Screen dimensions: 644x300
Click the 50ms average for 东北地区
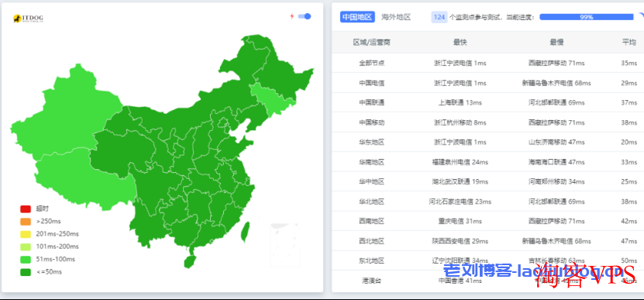tap(629, 261)
